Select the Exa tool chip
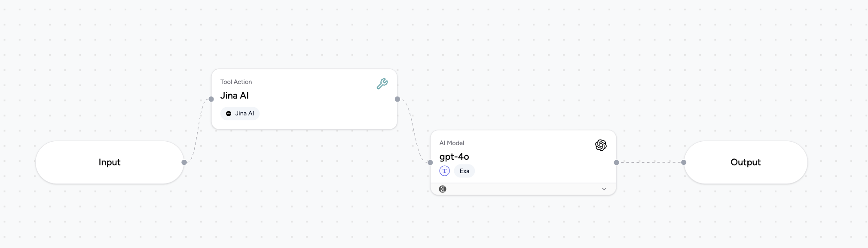The width and height of the screenshot is (868, 248). pyautogui.click(x=464, y=171)
